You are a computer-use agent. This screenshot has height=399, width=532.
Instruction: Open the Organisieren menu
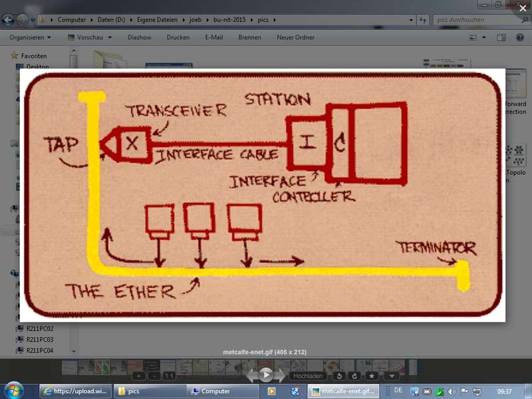click(x=30, y=37)
